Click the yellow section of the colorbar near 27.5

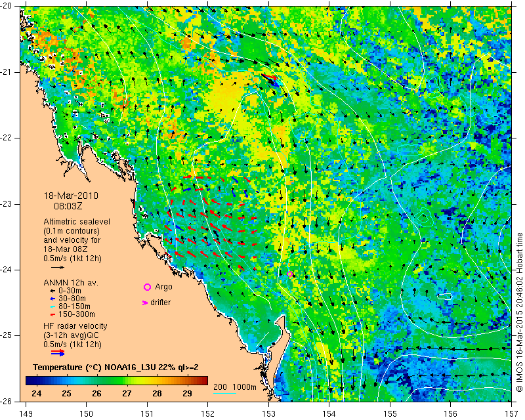pos(142,381)
